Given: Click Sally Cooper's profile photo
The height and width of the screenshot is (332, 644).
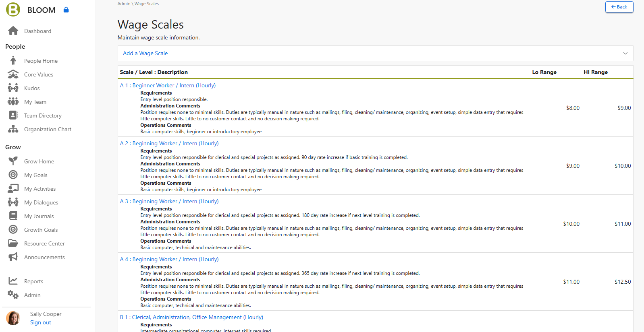Looking at the screenshot, I should [13, 318].
